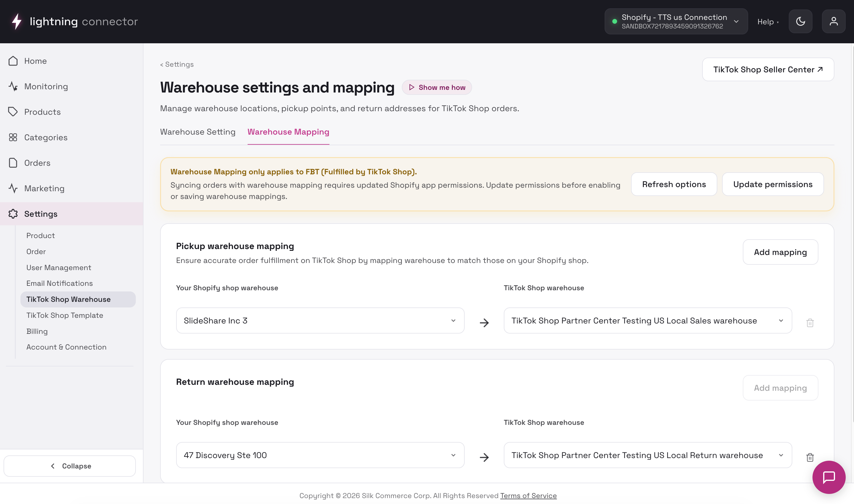Delete the 47 Discovery return mapping
Viewport: 854px width, 504px height.
pos(810,457)
